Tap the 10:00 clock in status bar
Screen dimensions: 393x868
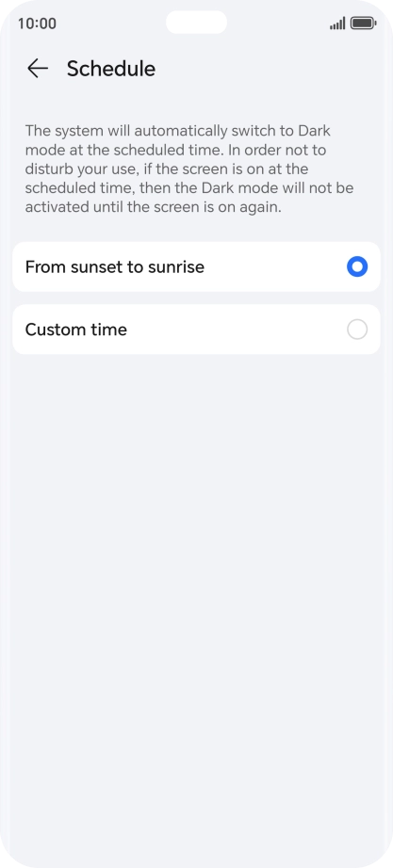37,24
